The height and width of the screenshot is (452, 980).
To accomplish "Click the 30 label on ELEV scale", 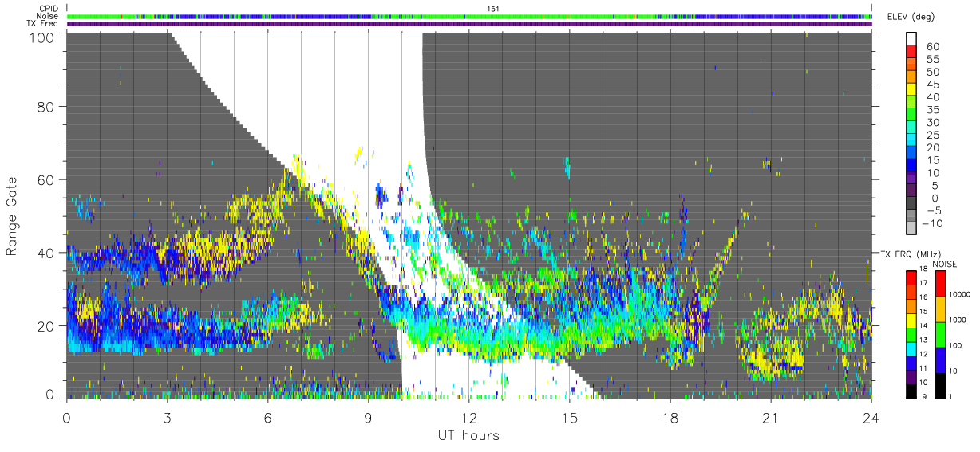I will tap(932, 122).
